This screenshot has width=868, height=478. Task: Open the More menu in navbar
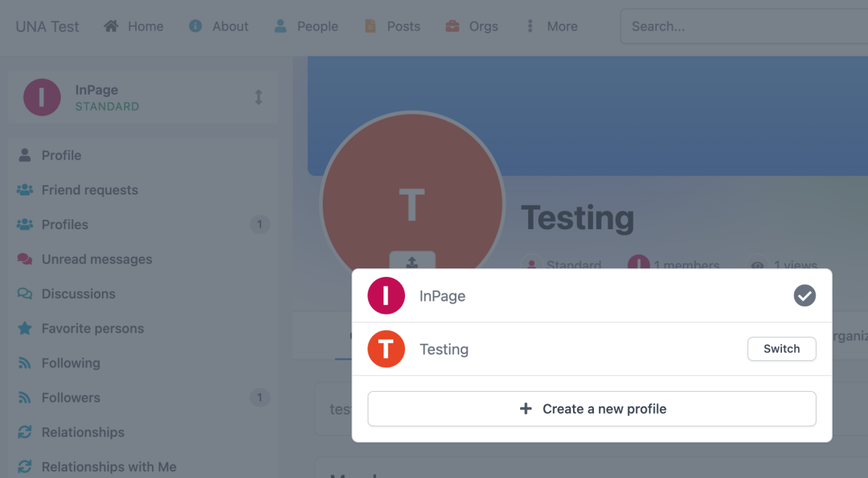point(552,26)
